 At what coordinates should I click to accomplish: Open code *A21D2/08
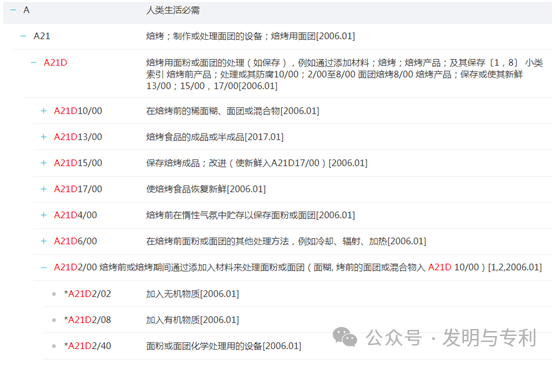pos(88,320)
